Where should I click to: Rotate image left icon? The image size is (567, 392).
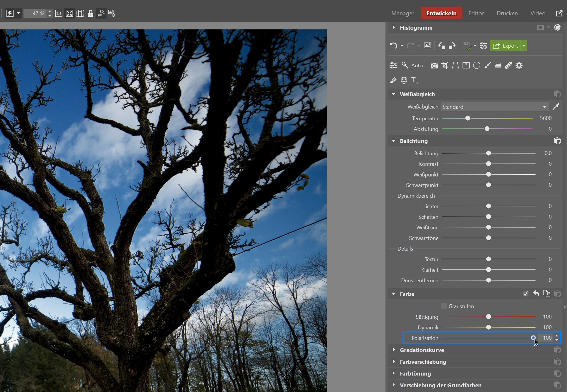point(441,46)
